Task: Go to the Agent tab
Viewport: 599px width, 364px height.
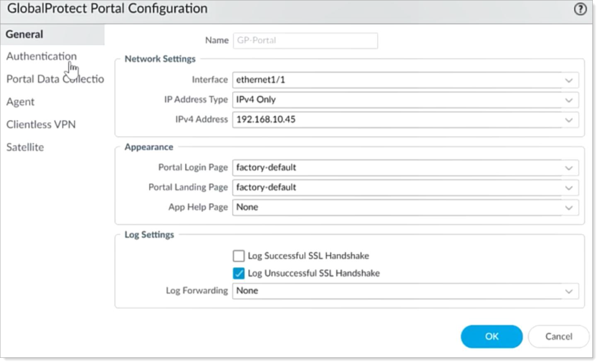Action: click(x=20, y=102)
